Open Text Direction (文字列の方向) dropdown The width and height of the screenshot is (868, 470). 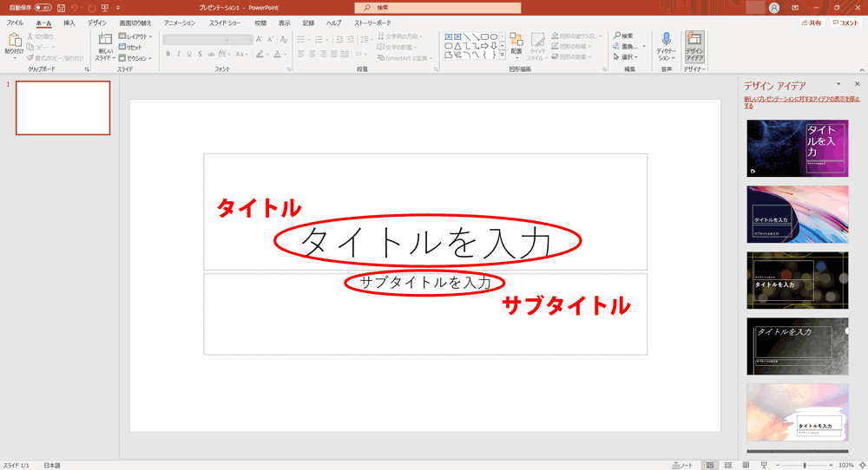point(399,36)
